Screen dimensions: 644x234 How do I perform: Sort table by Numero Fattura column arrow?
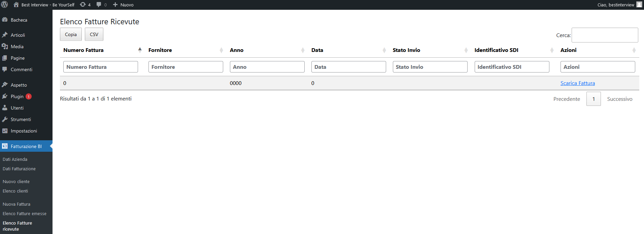click(140, 50)
